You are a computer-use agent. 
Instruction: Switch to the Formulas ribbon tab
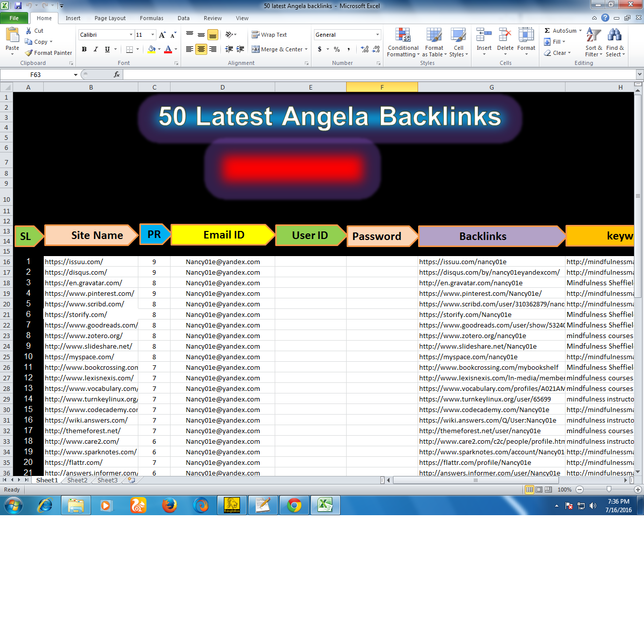pyautogui.click(x=151, y=18)
